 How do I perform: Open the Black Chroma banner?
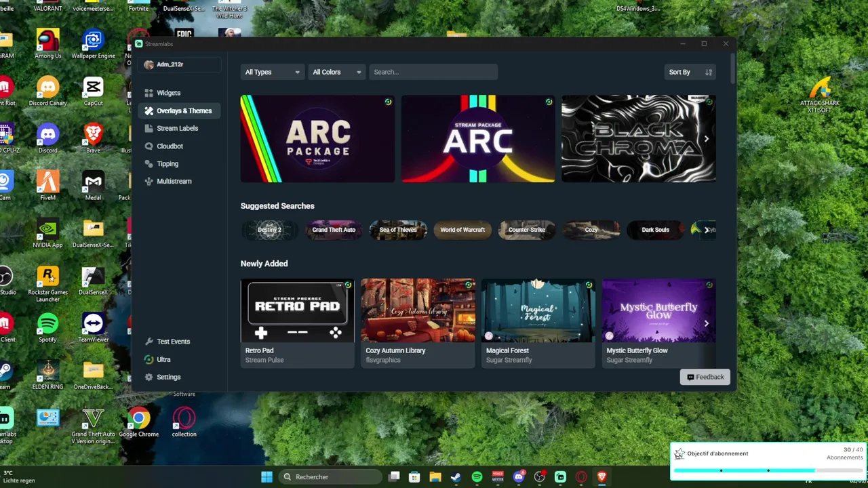pyautogui.click(x=638, y=139)
